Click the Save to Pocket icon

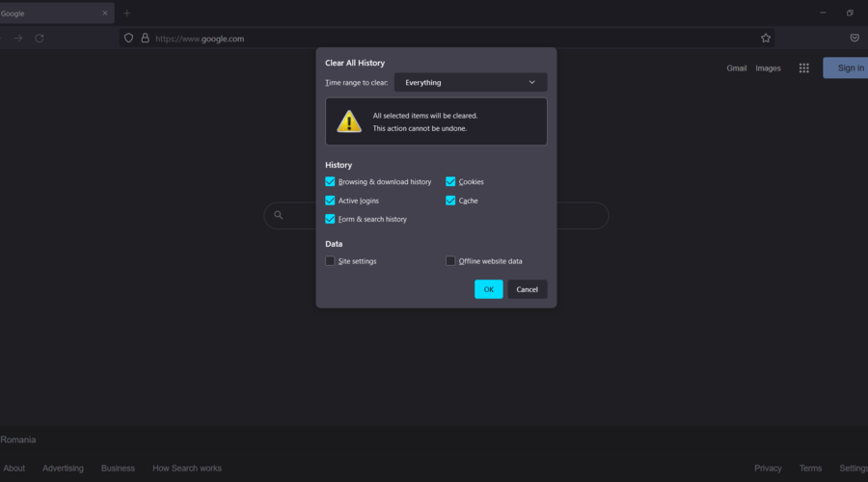click(x=854, y=39)
